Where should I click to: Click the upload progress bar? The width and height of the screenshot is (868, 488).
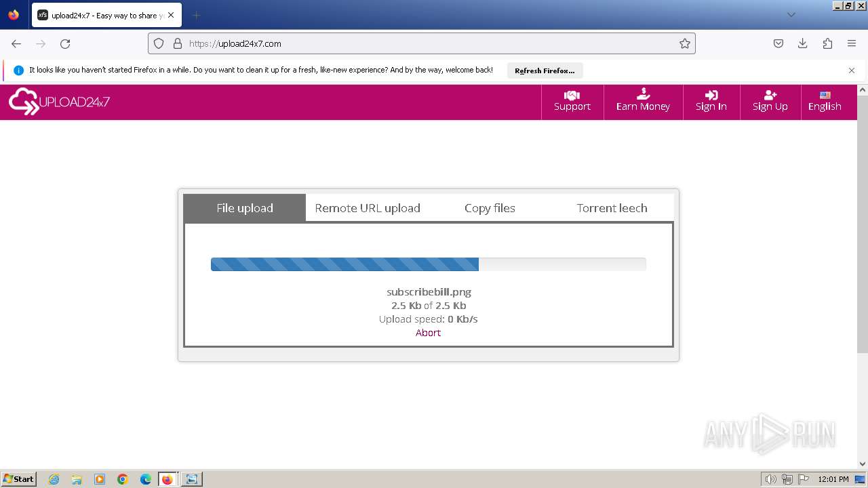point(429,264)
